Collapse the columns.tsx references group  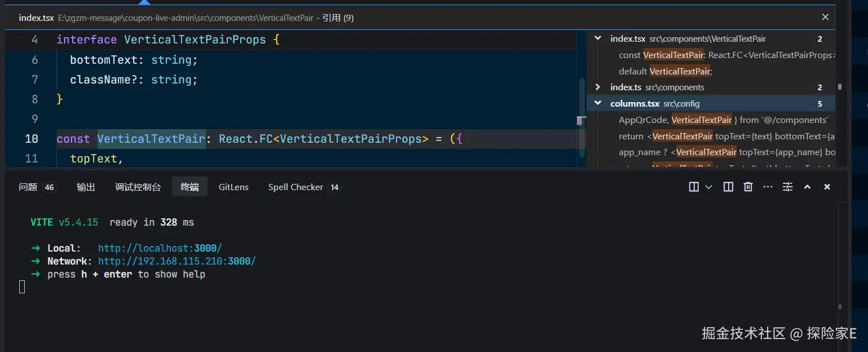point(598,103)
